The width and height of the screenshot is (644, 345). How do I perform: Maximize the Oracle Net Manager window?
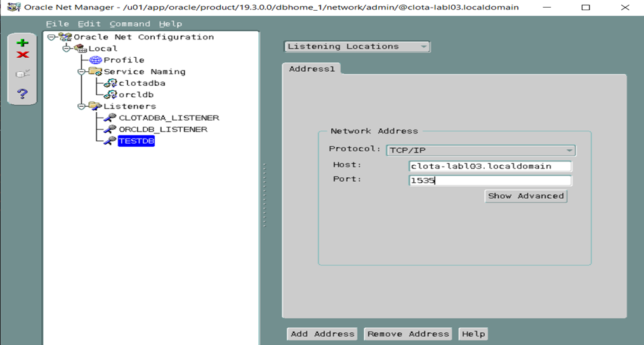(586, 8)
